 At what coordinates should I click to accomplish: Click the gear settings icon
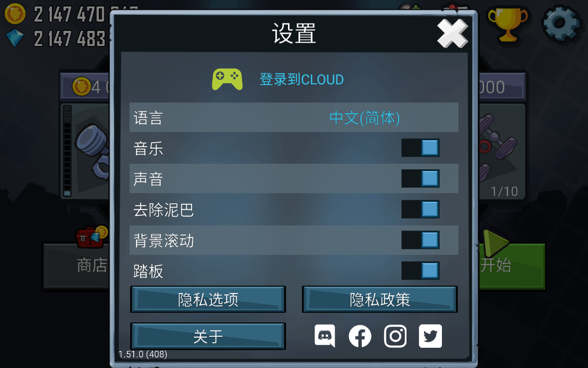coord(562,23)
